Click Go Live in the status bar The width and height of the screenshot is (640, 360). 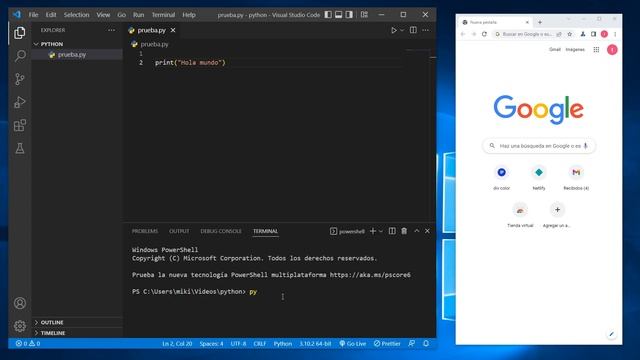353,344
